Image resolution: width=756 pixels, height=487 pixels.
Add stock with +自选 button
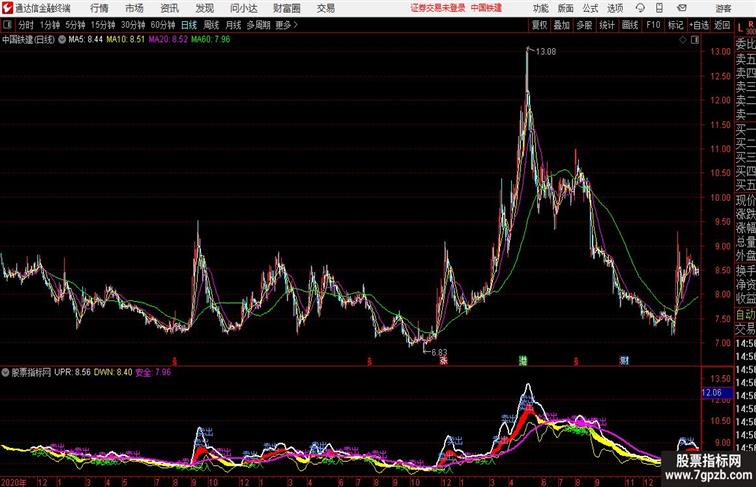(x=699, y=25)
